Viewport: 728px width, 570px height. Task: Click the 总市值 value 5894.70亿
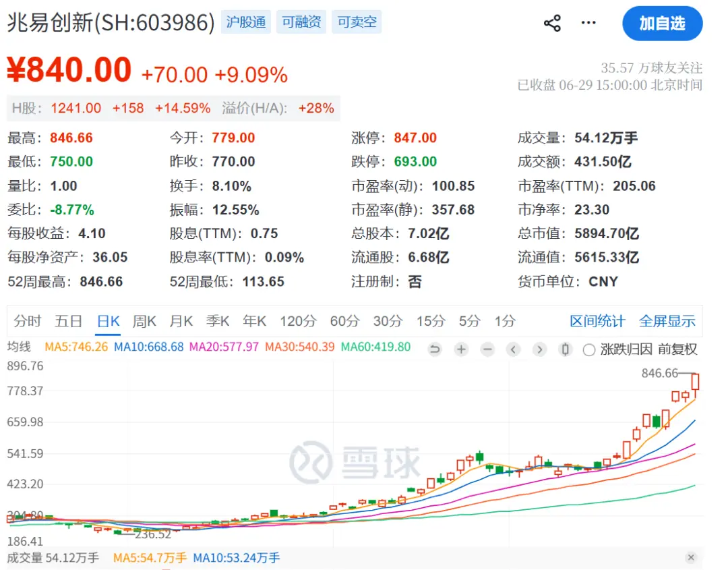[607, 233]
